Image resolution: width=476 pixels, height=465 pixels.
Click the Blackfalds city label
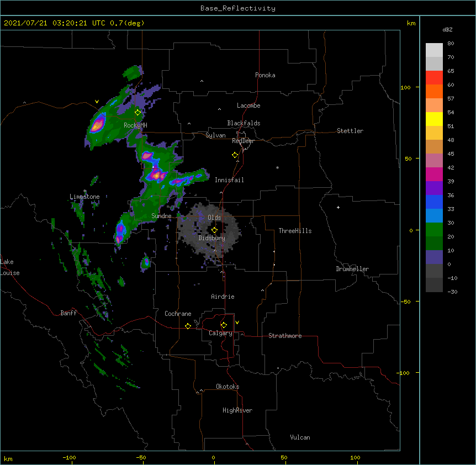[x=244, y=123]
